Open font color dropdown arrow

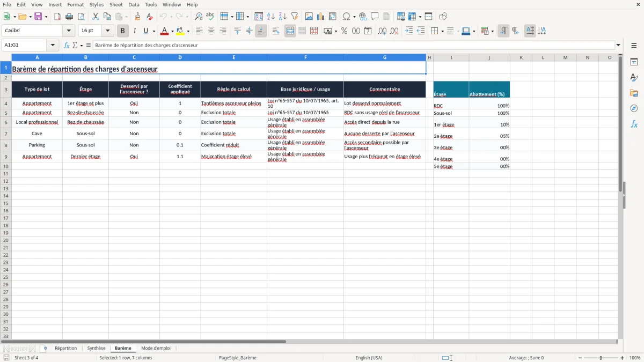pyautogui.click(x=172, y=32)
